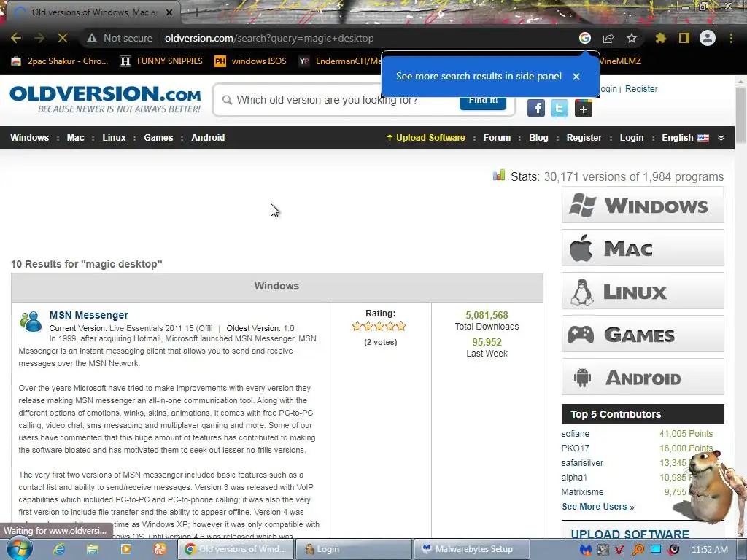This screenshot has width=747, height=560.
Task: Click the OldVersion.com logo
Action: pos(105,99)
